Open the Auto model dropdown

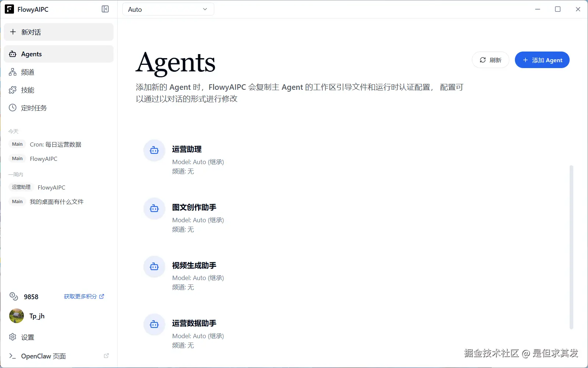[168, 9]
